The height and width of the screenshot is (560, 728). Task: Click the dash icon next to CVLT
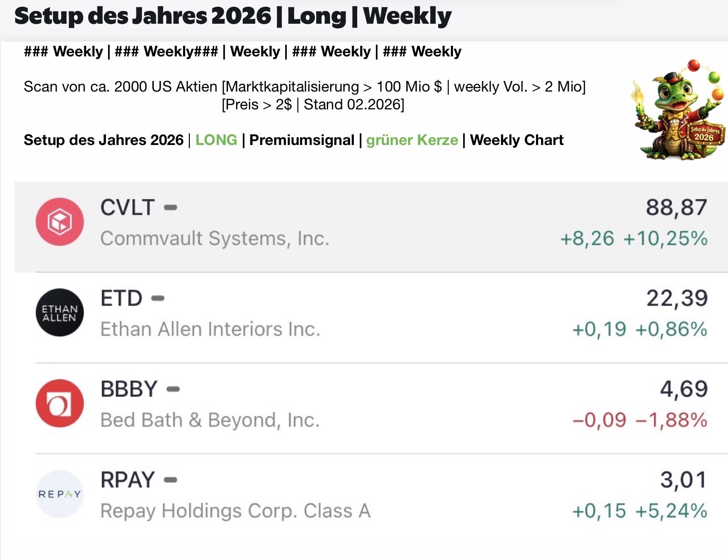point(170,207)
